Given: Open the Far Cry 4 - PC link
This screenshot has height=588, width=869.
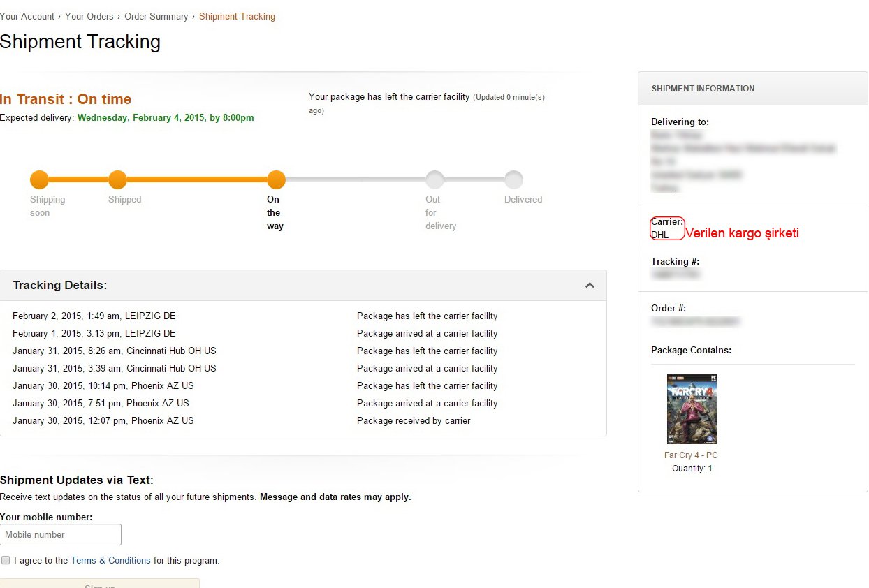Looking at the screenshot, I should tap(691, 455).
